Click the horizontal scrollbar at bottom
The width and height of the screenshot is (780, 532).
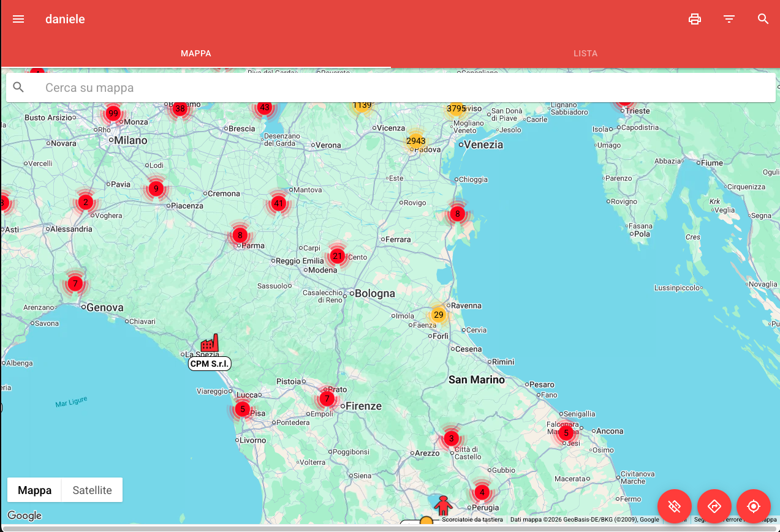[390, 528]
